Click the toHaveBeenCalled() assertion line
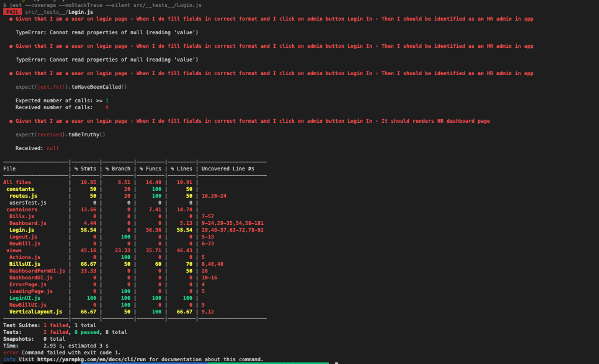The image size is (599, 364). click(x=71, y=87)
